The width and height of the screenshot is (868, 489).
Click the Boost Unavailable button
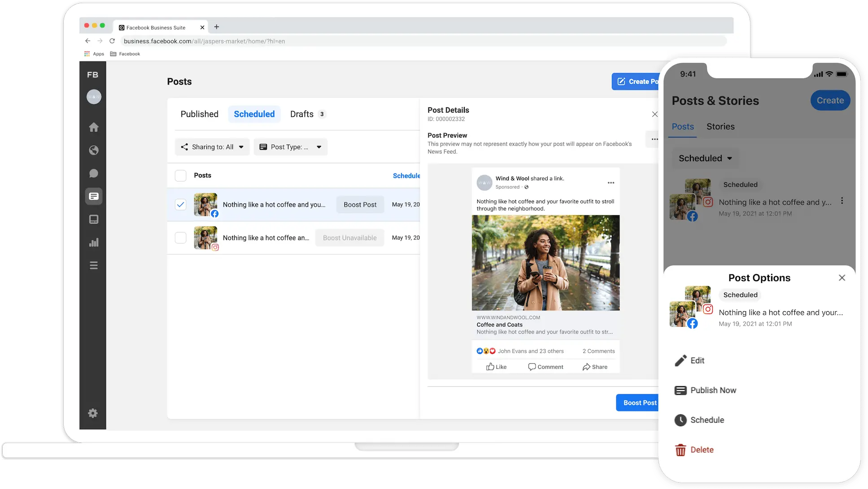[x=349, y=238]
